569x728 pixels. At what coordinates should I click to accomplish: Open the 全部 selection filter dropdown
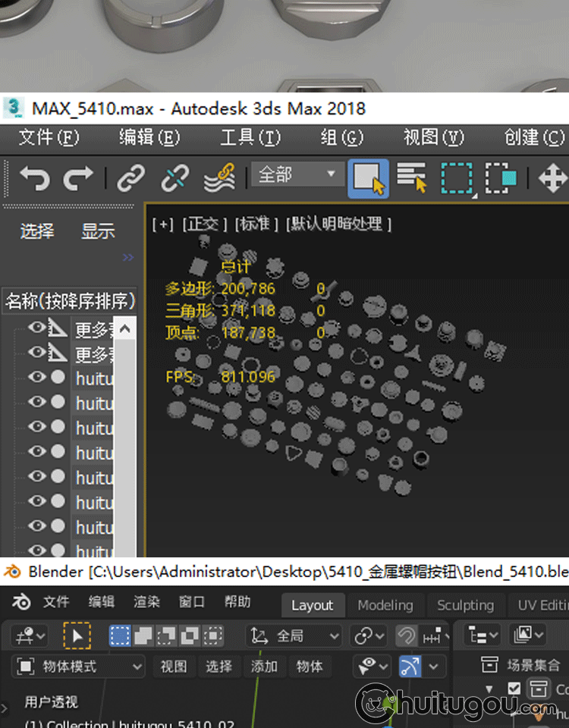point(297,175)
